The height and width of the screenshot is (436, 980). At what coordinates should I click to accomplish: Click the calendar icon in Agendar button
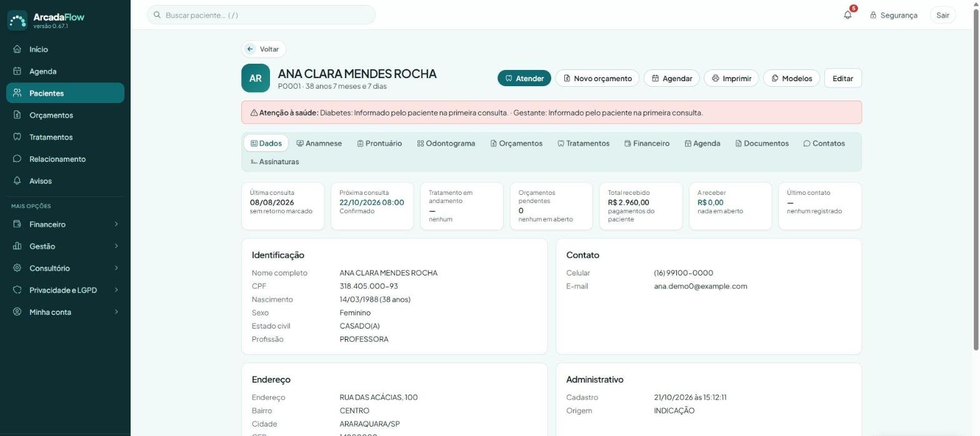(x=656, y=78)
